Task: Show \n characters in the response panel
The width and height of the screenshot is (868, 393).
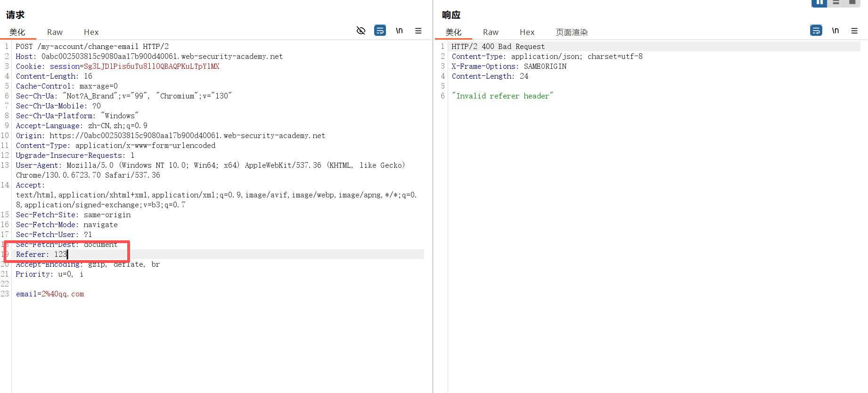Action: click(835, 31)
